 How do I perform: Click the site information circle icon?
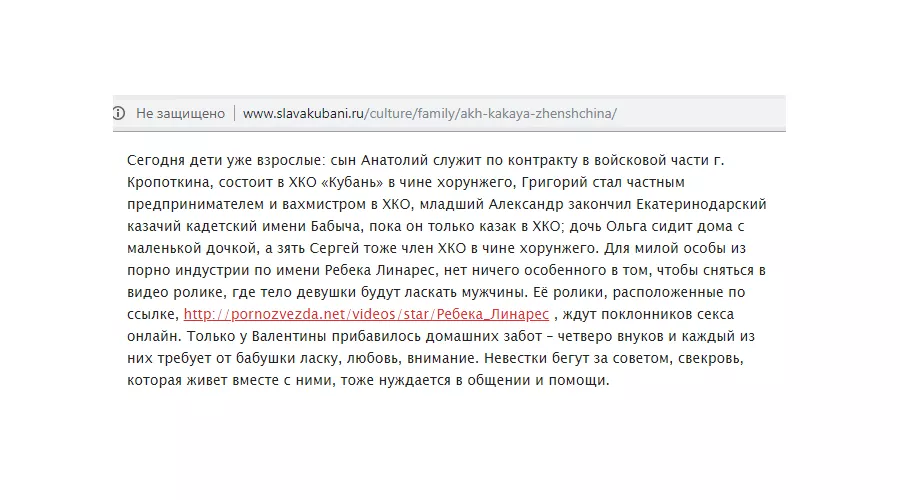(x=119, y=113)
